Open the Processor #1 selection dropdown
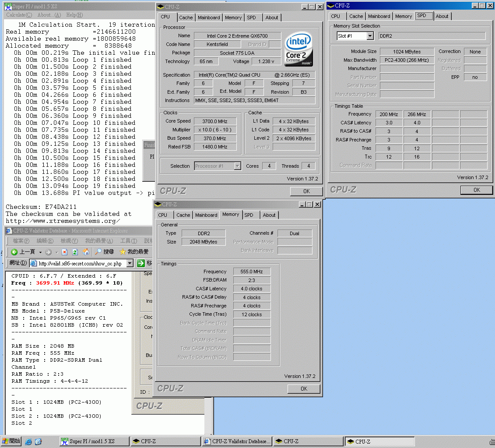 pos(237,166)
